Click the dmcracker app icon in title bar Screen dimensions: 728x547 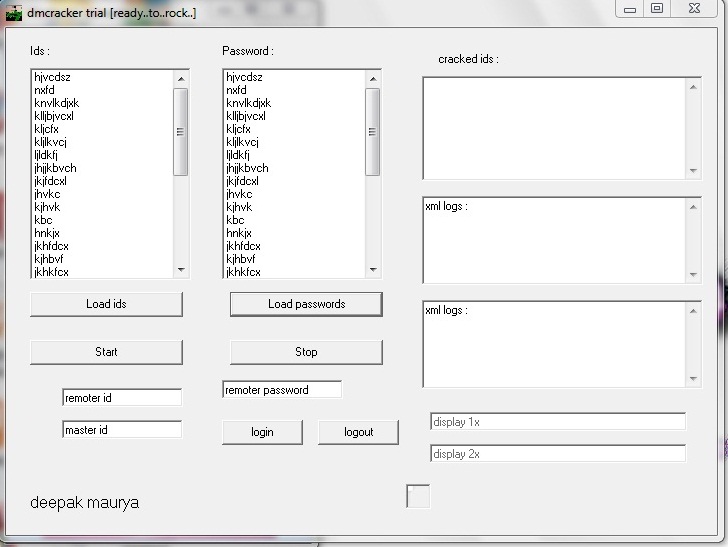point(14,13)
